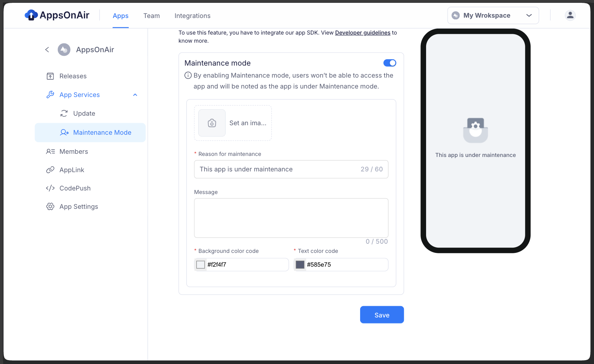Click the CodePush code brackets icon

[50, 188]
